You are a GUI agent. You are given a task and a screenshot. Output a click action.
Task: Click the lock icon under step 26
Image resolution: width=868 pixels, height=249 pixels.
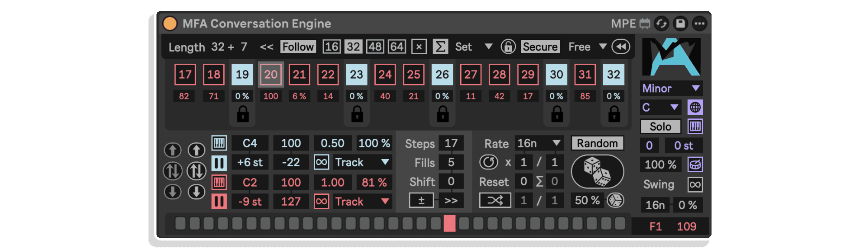(x=443, y=114)
